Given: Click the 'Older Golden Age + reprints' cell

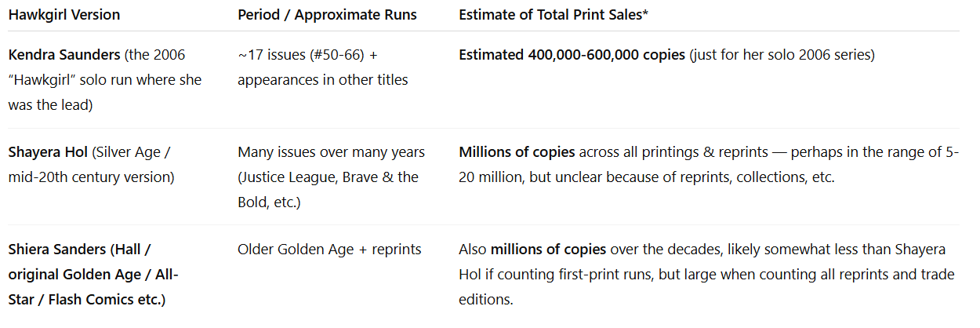Looking at the screenshot, I should tap(329, 250).
